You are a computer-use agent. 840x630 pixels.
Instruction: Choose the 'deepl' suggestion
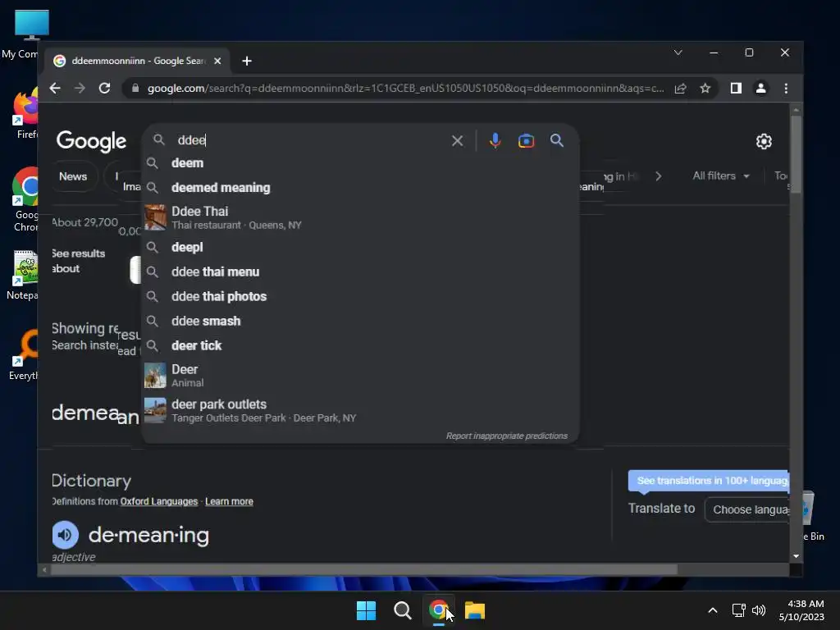[x=360, y=247]
